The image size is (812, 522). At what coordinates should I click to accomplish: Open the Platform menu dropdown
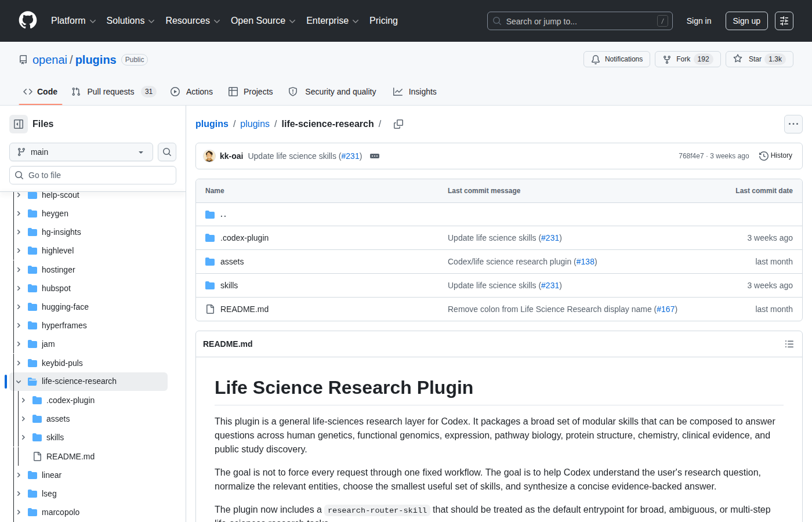[x=73, y=21]
